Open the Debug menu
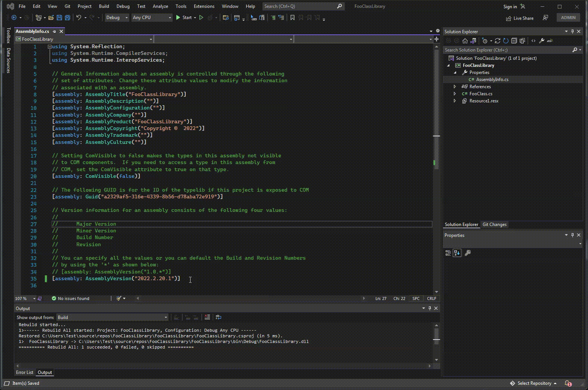This screenshot has height=390, width=588. tap(123, 6)
